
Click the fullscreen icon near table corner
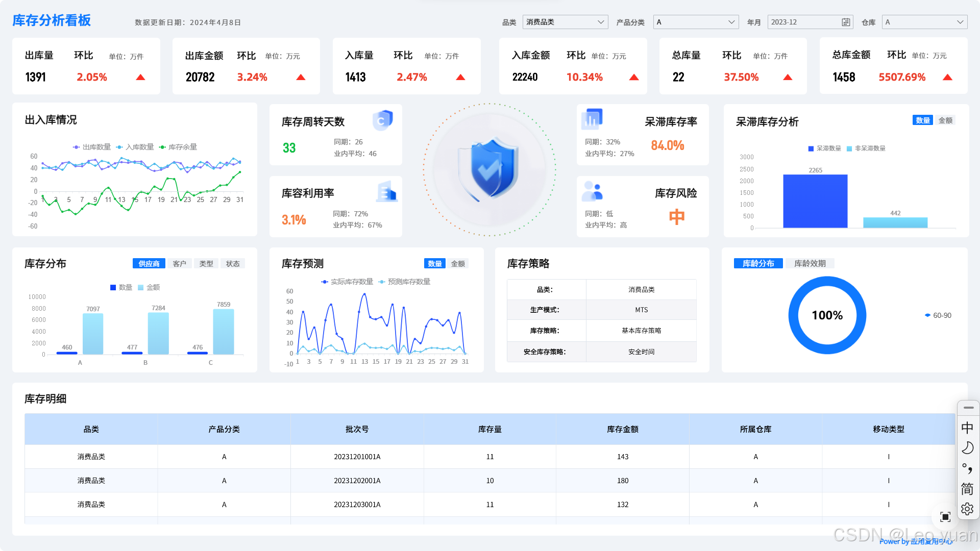[945, 517]
